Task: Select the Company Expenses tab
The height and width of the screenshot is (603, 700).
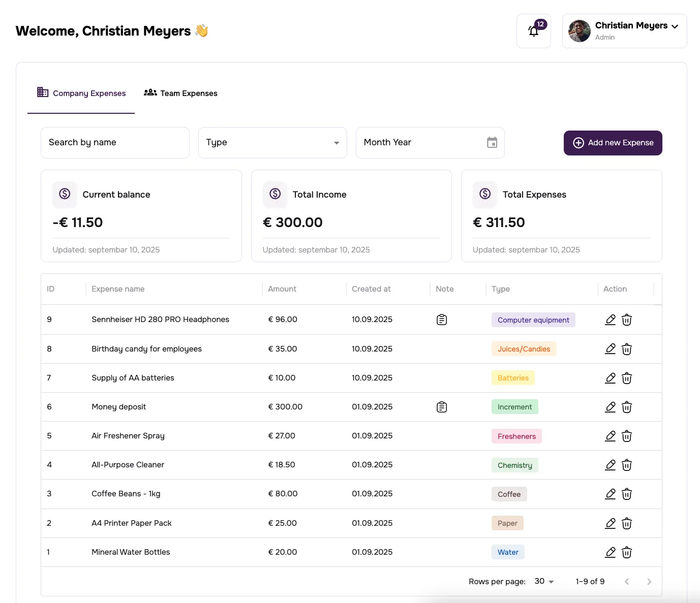Action: point(81,93)
